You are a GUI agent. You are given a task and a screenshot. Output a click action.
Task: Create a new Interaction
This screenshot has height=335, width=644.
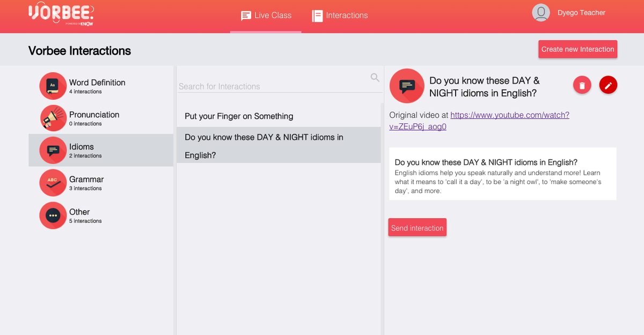(x=578, y=49)
